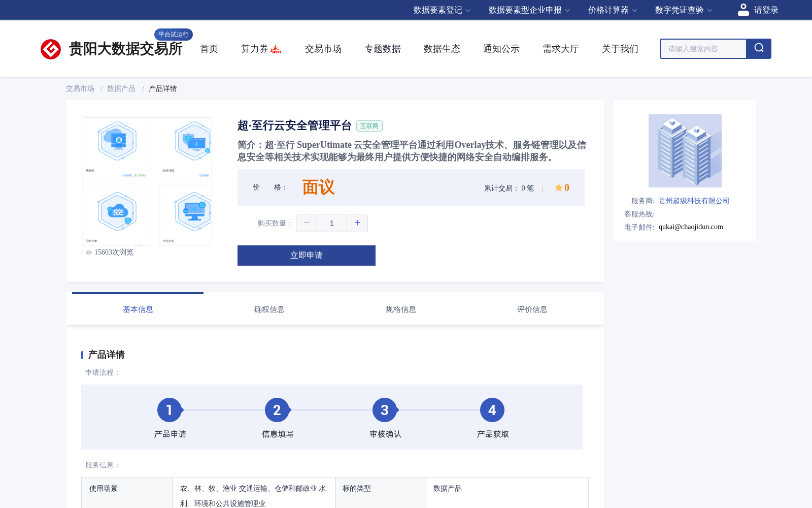Viewport: 812px width, 508px height.
Task: Click the 互联网 category tag
Action: (369, 126)
